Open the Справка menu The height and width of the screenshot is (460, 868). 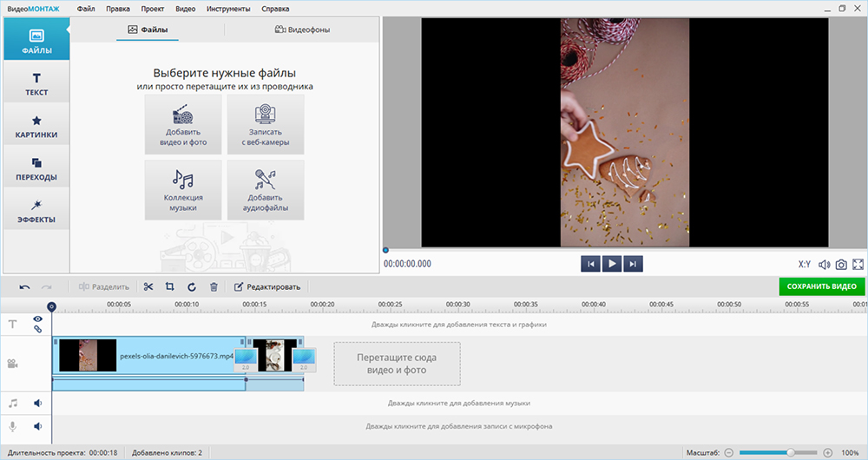pyautogui.click(x=275, y=9)
